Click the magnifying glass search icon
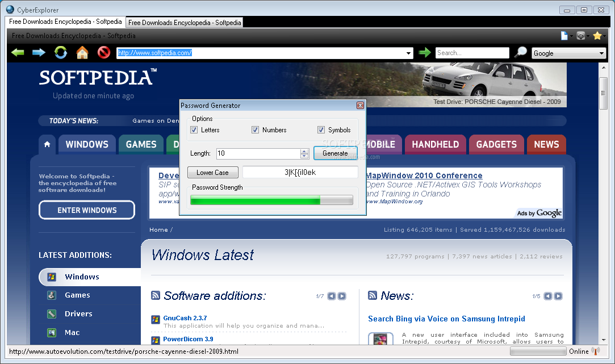Viewport: 615px width, 364px height. coord(521,52)
